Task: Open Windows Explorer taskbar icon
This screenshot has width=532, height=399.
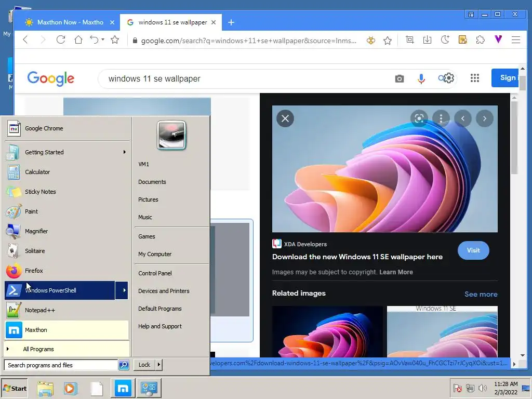Action: (x=45, y=389)
